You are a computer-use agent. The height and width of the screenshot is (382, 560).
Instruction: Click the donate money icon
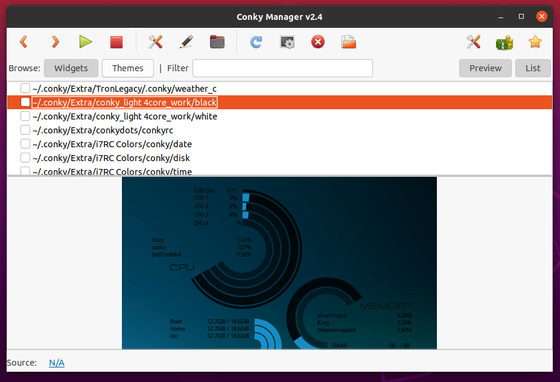(504, 42)
